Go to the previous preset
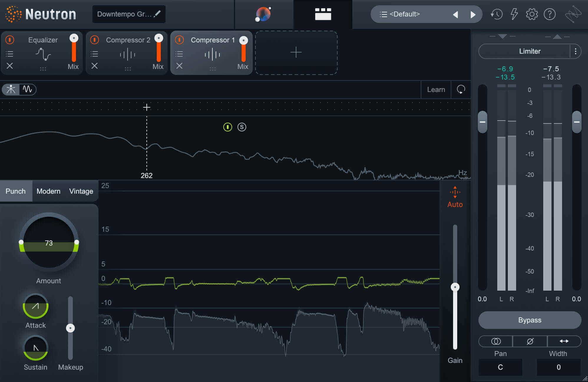Viewport: 588px width, 382px height. pyautogui.click(x=455, y=14)
